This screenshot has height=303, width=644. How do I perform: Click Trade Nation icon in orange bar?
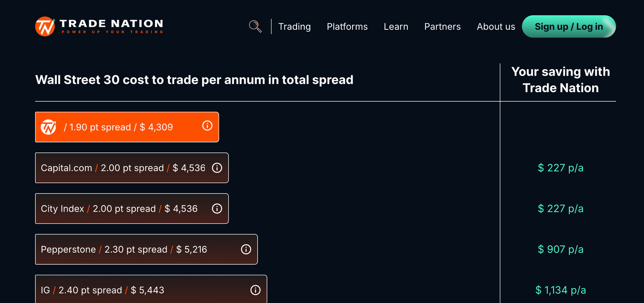point(49,127)
